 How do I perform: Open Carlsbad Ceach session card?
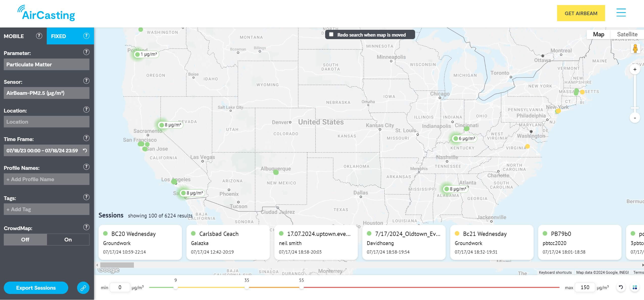click(x=228, y=242)
